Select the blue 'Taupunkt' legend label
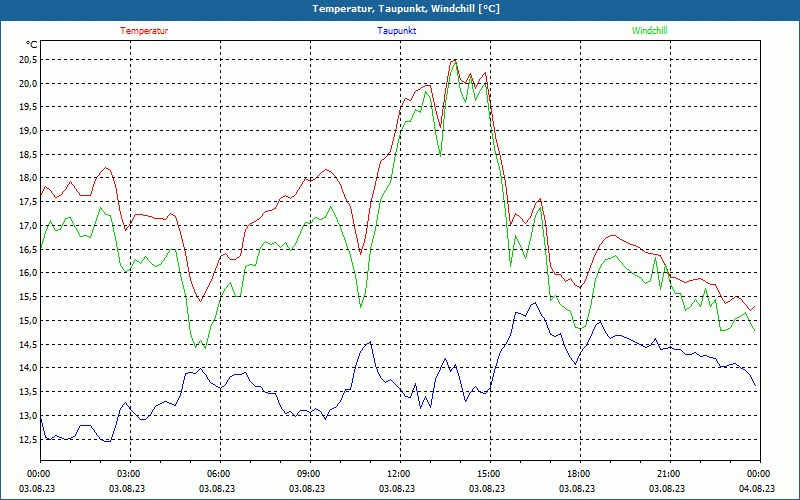 click(x=397, y=31)
